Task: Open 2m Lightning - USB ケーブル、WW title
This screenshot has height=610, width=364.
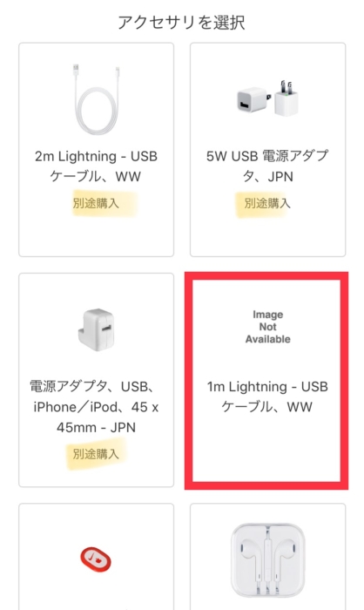Action: pos(96,166)
